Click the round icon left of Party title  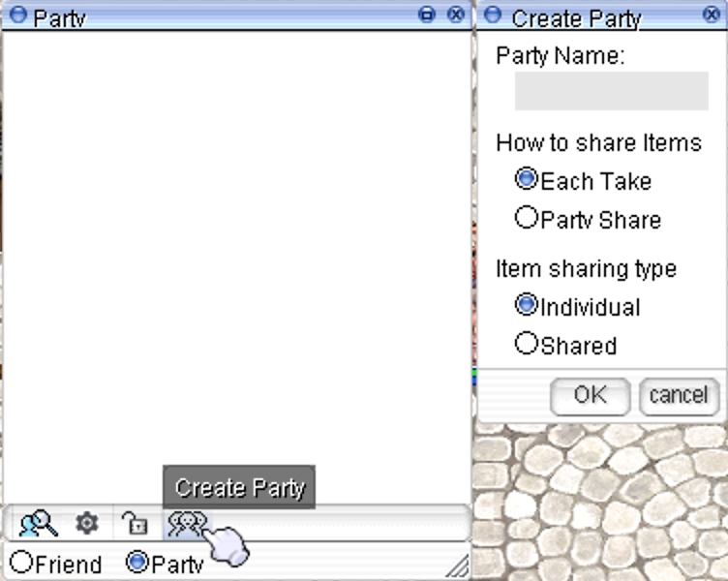pos(17,15)
